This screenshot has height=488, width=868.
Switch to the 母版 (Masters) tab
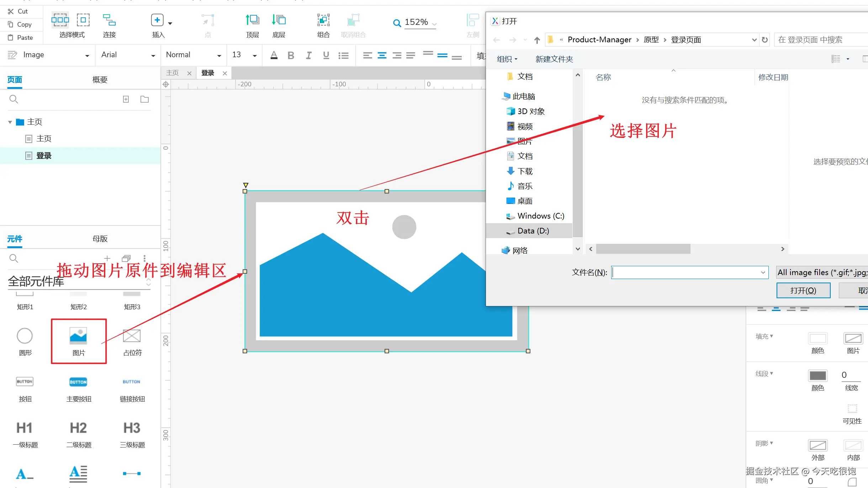point(100,238)
